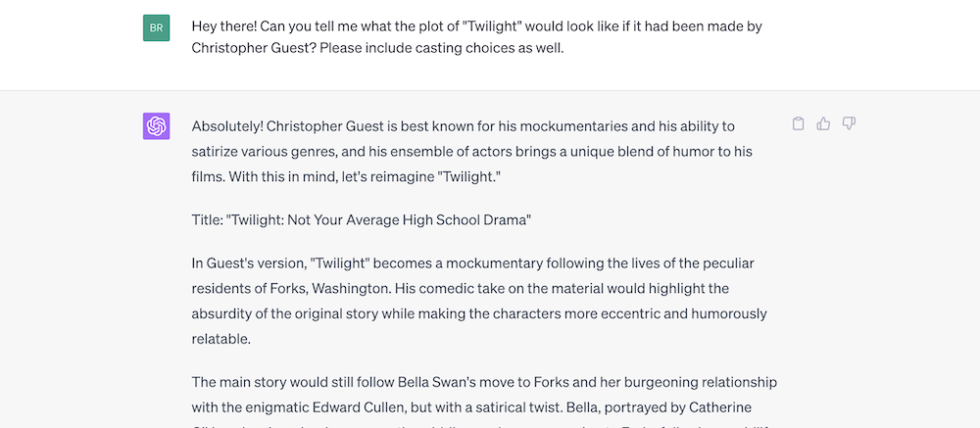The image size is (980, 428).
Task: Click the paragraph beginning "In Guest's version"
Action: 479,301
